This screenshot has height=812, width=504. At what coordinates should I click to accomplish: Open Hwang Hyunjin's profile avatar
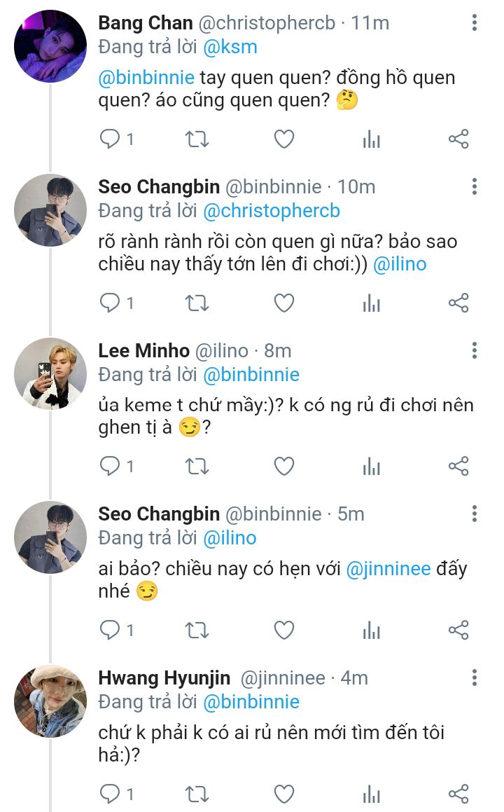click(x=50, y=701)
